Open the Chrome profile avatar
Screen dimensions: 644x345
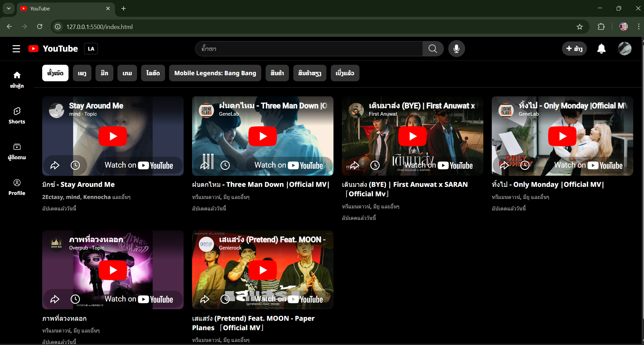point(623,27)
